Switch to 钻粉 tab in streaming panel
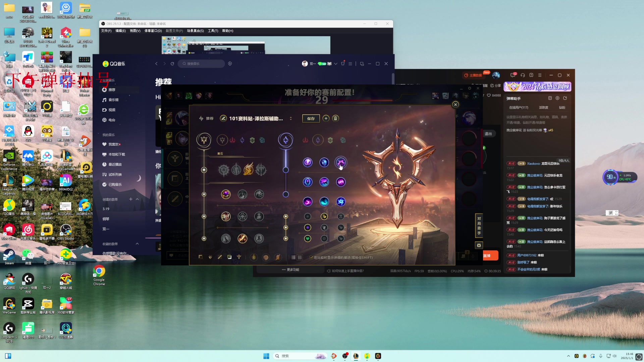This screenshot has width=644, height=362. coord(562,108)
